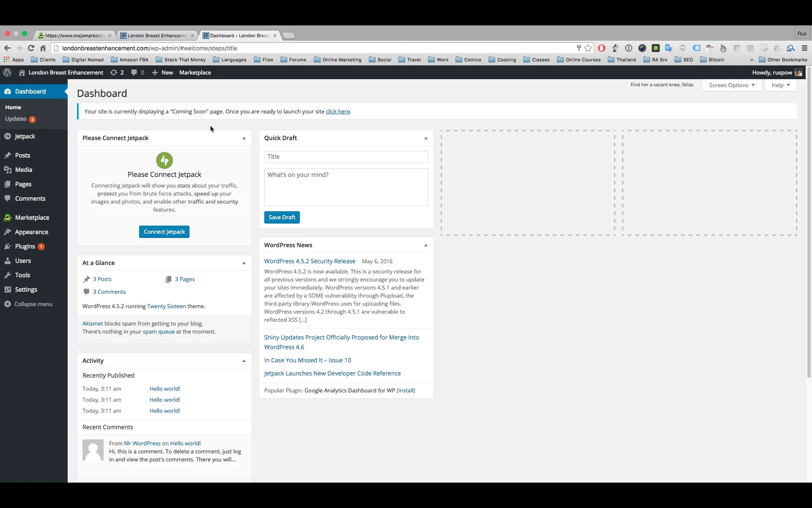This screenshot has height=508, width=812.
Task: Click the WordPress logo in the admin bar
Action: point(7,72)
